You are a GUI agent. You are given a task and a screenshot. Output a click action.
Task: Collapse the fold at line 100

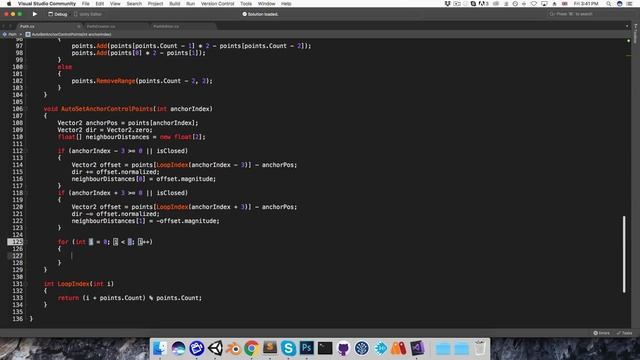pos(27,67)
